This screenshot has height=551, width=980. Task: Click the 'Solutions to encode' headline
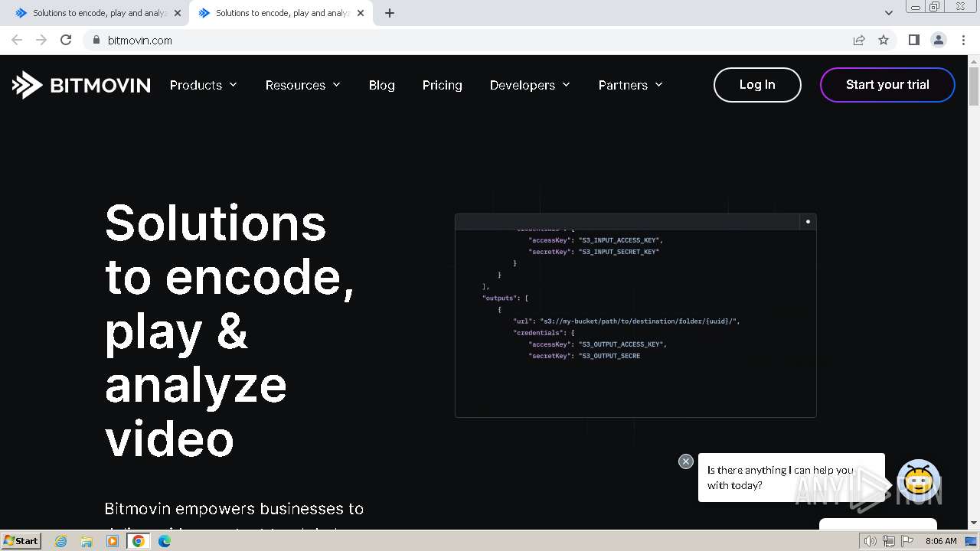[230, 331]
